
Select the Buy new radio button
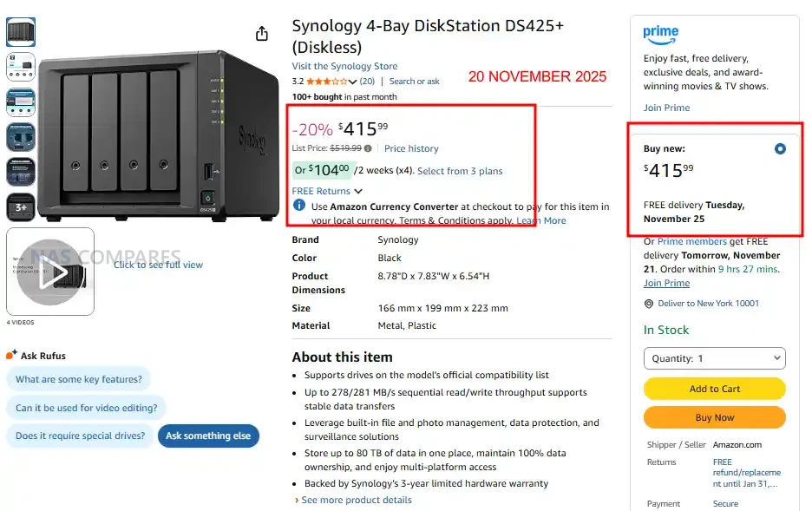click(780, 149)
